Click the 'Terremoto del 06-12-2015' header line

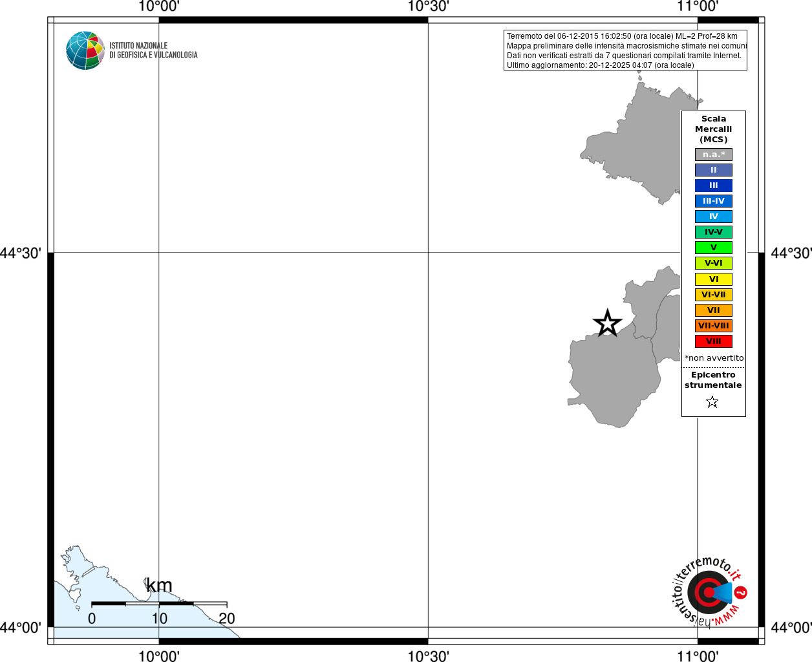622,36
